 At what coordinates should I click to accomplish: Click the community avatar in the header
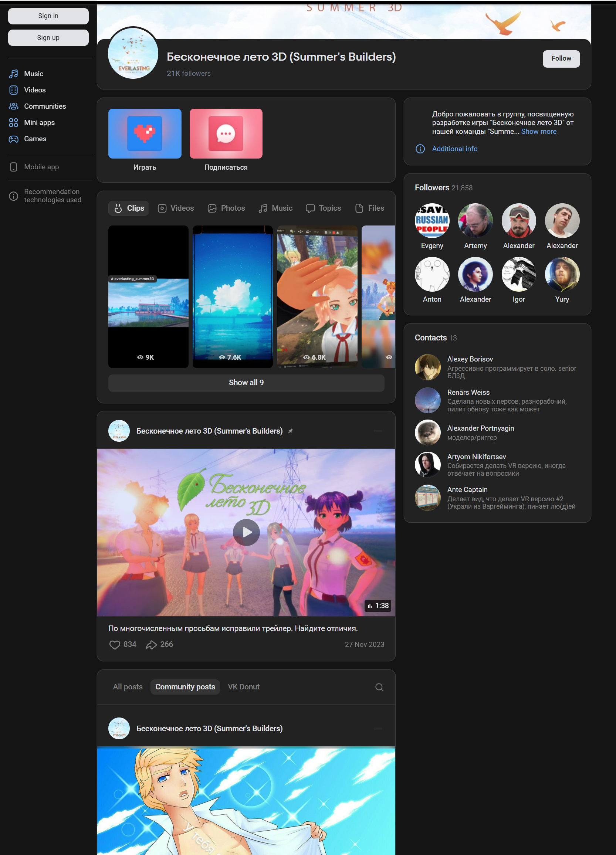(133, 54)
